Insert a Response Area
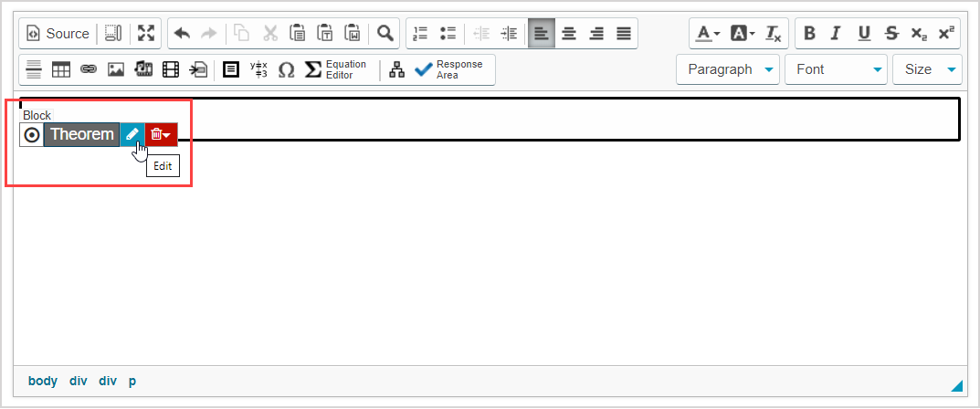 (x=449, y=69)
